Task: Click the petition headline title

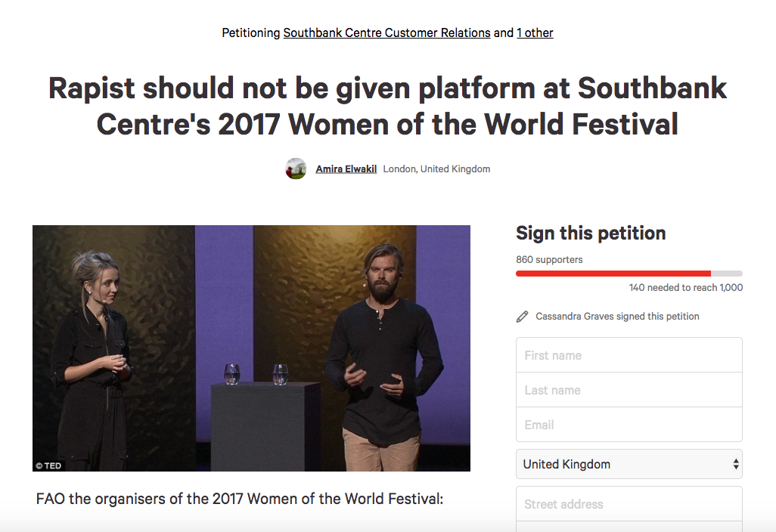Action: pyautogui.click(x=387, y=106)
